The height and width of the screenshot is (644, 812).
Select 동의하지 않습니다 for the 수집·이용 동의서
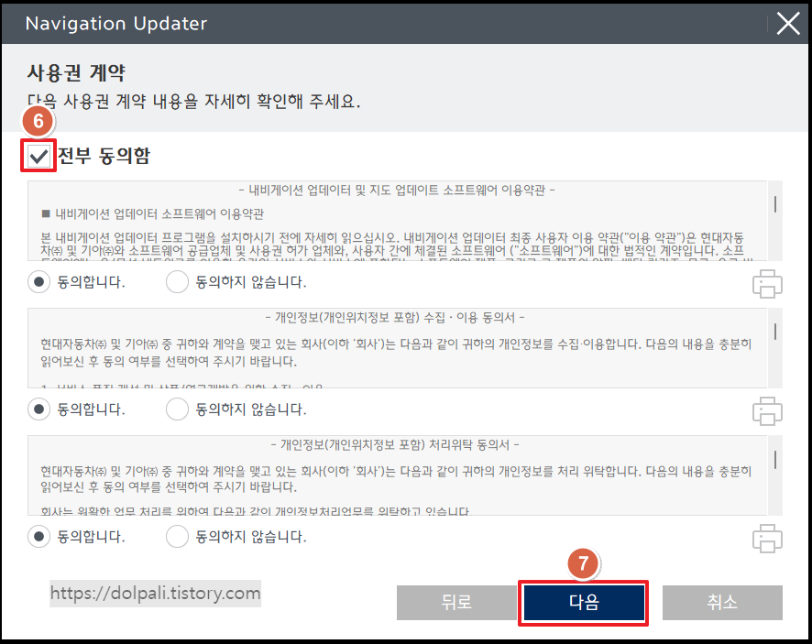pyautogui.click(x=177, y=409)
